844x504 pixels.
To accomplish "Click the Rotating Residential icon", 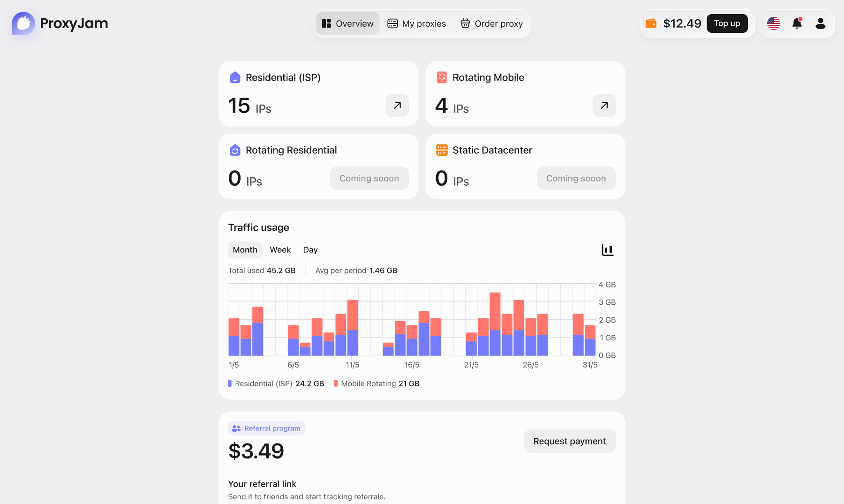I will (235, 150).
